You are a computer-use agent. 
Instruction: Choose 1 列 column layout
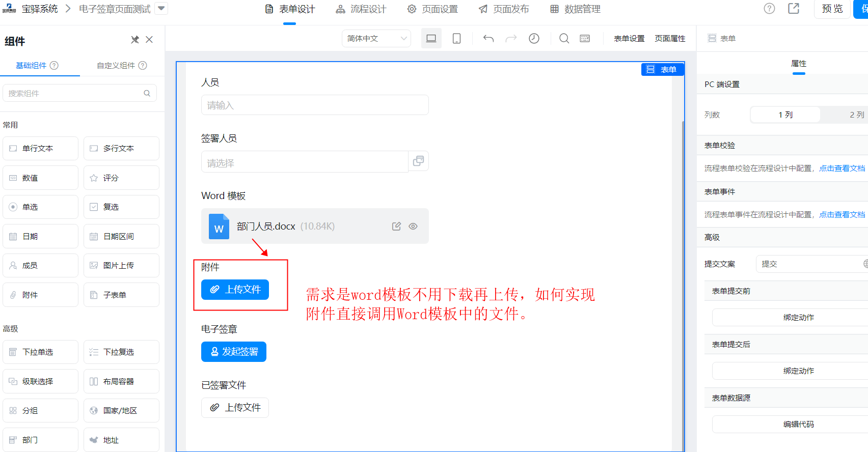(x=785, y=115)
